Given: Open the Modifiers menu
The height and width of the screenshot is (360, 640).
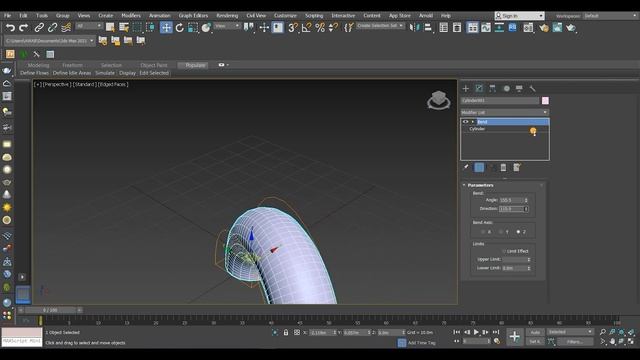Looking at the screenshot, I should pos(131,16).
